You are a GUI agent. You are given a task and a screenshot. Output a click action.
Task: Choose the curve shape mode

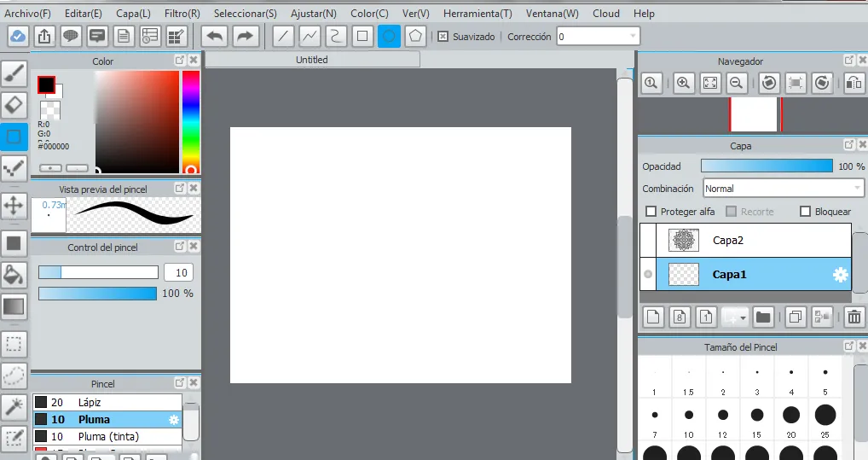coord(336,37)
